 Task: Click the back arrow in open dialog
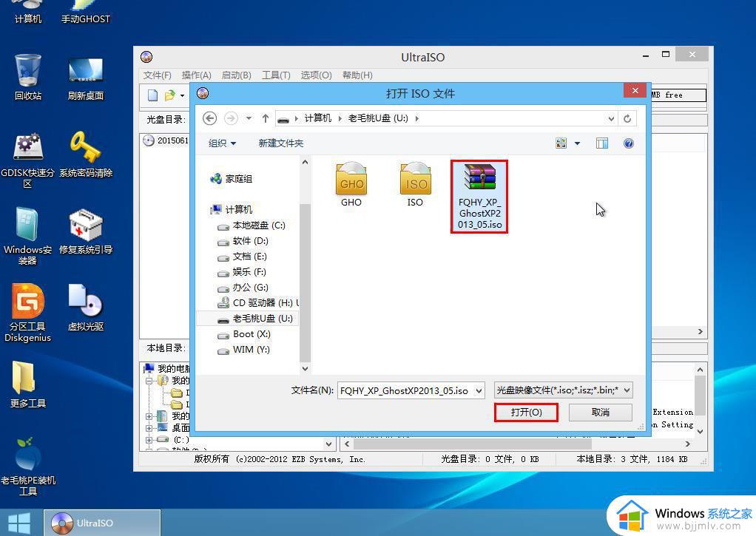(209, 118)
